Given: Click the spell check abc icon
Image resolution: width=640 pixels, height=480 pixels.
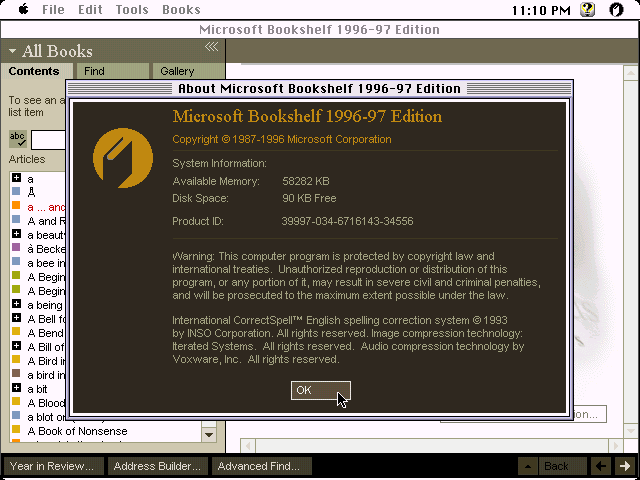Looking at the screenshot, I should 18,139.
